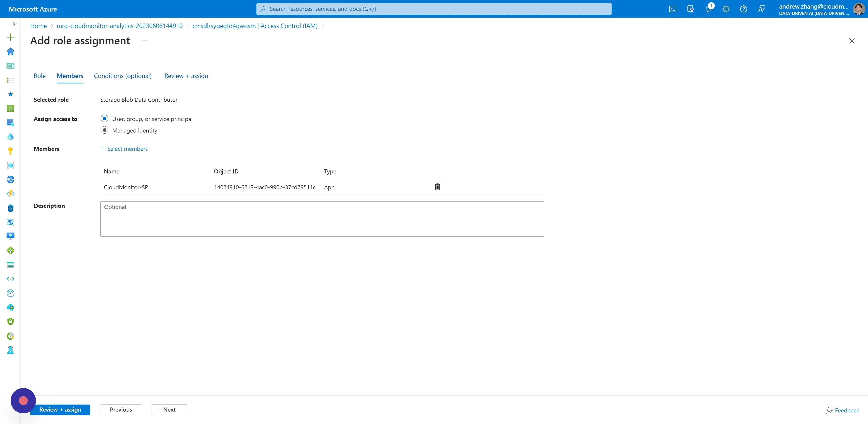Open the Monitor gauge icon in the sidebar

click(x=10, y=293)
